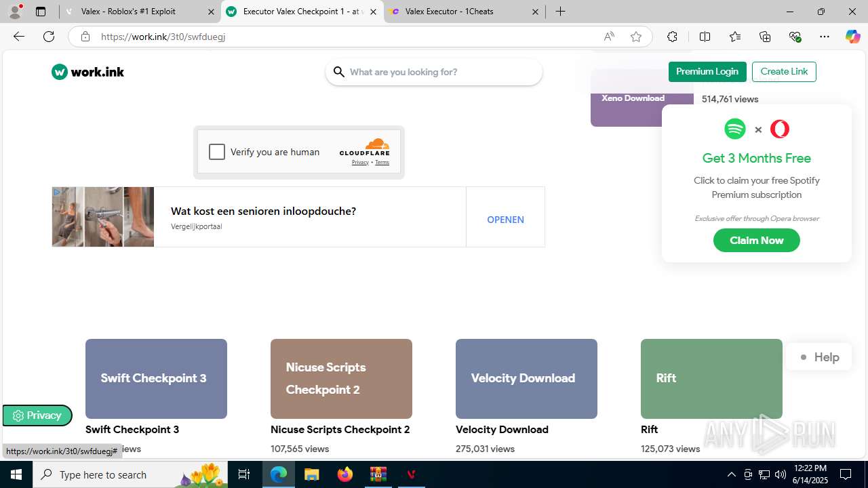Click OPENEN on the ad banner
The height and width of the screenshot is (488, 868).
coord(505,220)
